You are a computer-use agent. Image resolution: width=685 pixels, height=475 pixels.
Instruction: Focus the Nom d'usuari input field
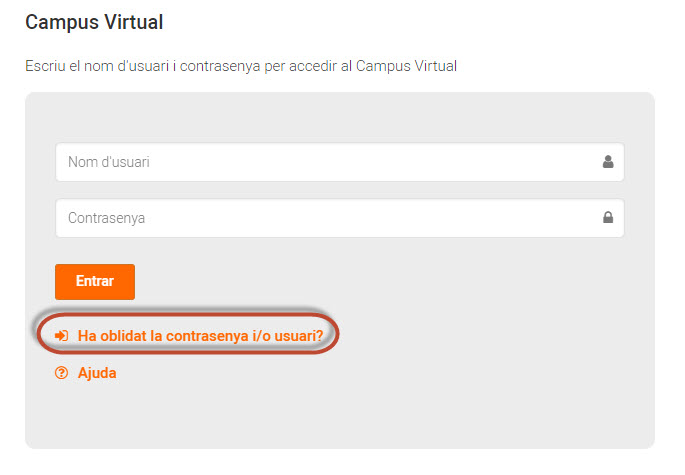point(339,162)
